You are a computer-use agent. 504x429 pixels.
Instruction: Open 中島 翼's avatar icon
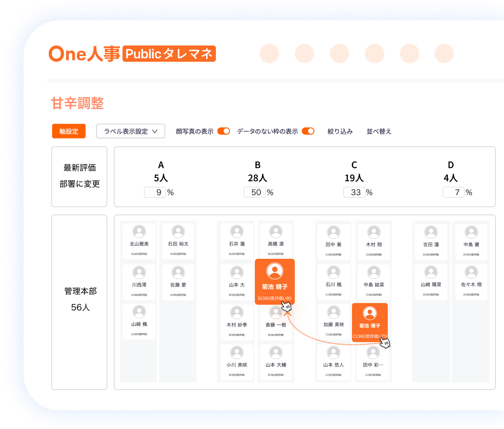[471, 232]
